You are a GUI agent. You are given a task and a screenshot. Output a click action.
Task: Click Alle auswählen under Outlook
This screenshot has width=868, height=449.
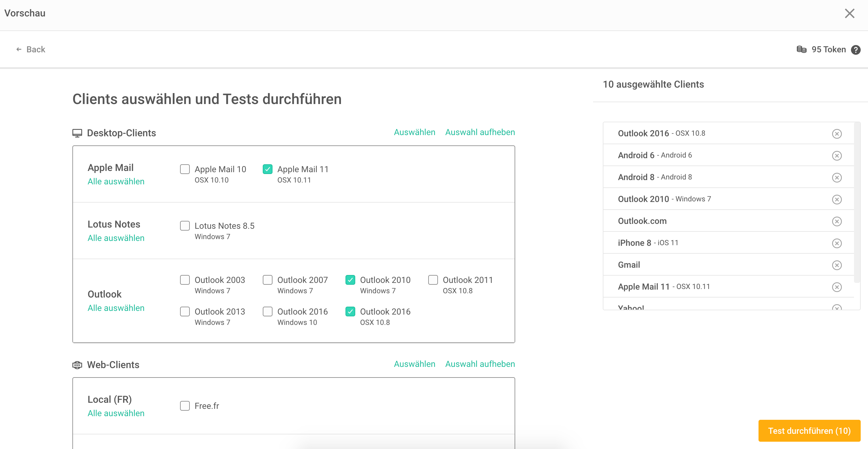coord(116,308)
